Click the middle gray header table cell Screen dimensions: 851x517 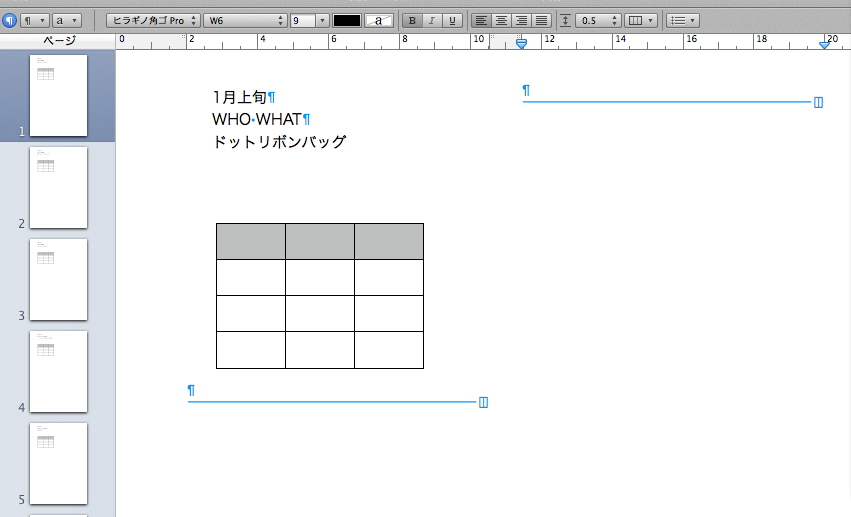320,241
